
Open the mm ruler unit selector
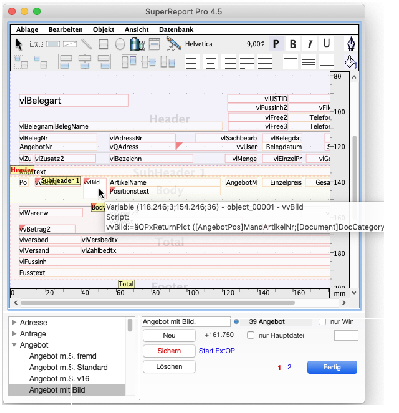click(340, 293)
